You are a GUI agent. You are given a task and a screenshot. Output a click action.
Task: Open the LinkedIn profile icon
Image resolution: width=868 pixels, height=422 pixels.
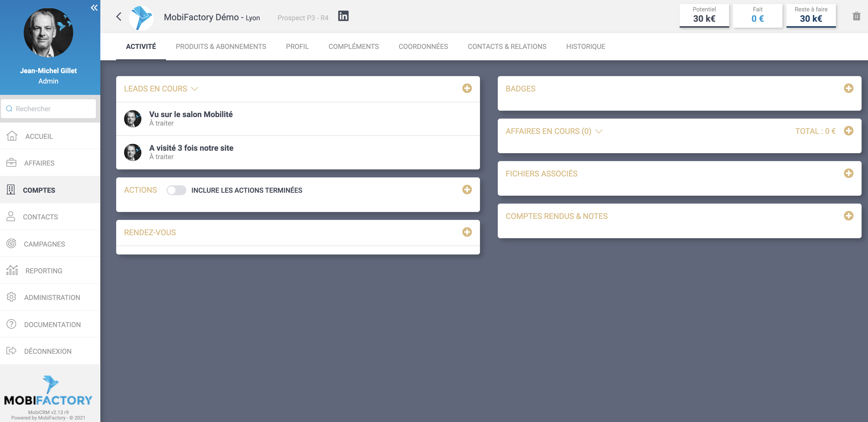tap(343, 16)
